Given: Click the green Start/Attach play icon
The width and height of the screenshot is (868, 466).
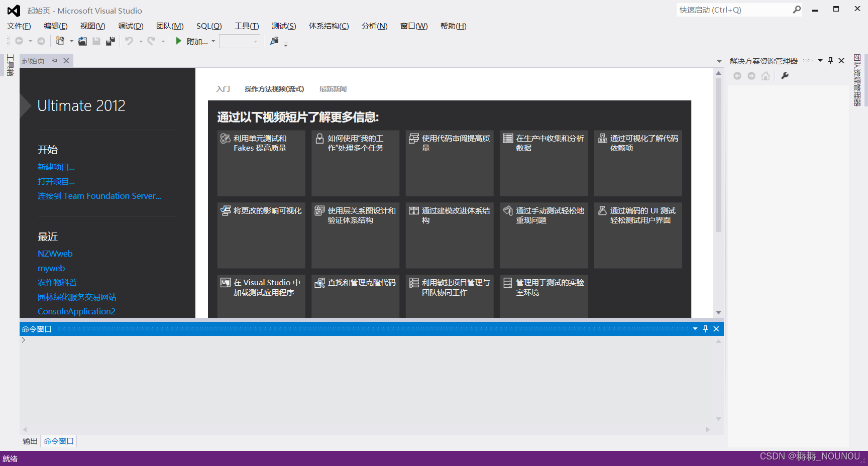Looking at the screenshot, I should click(x=178, y=41).
